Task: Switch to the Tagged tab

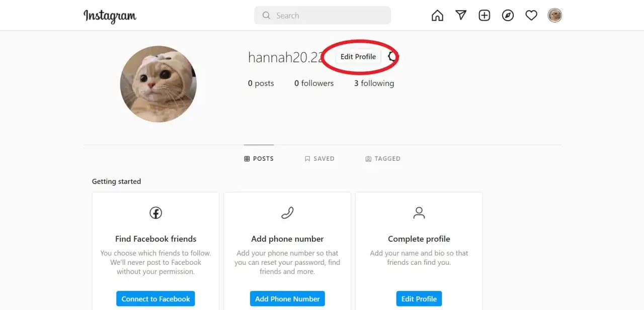Action: click(383, 159)
